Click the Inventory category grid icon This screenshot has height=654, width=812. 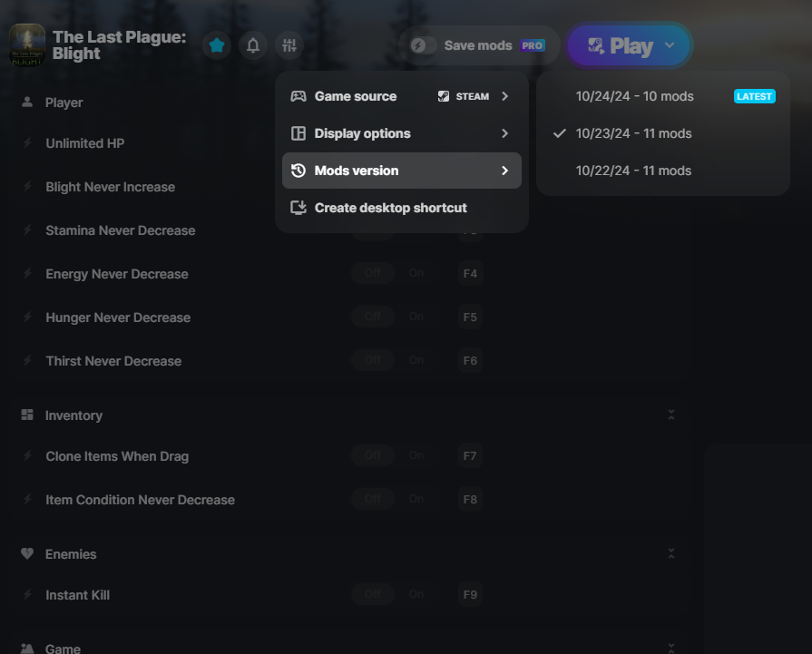click(27, 415)
